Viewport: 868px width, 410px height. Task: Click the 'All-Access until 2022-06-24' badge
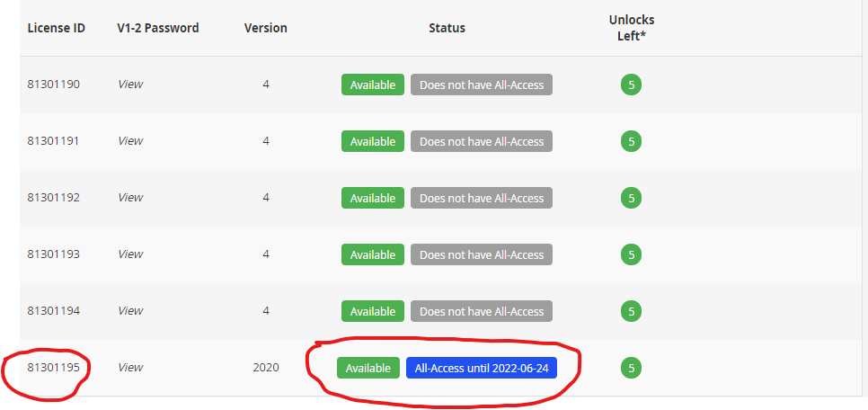click(482, 369)
